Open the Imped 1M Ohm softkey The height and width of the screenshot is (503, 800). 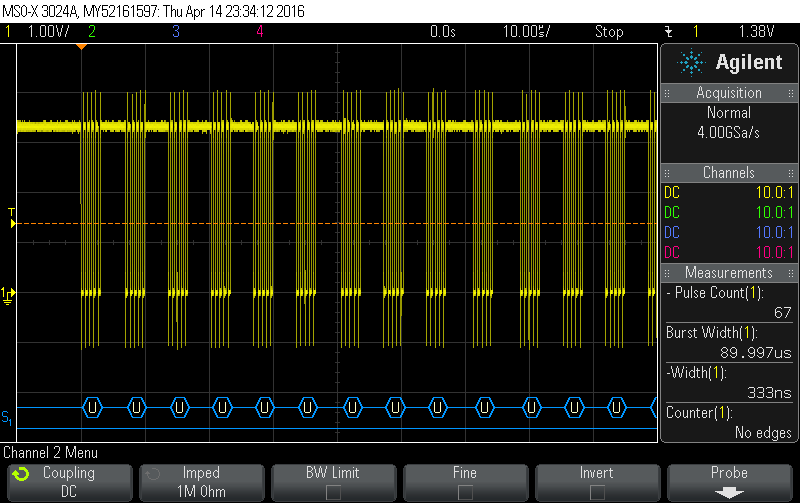click(x=200, y=481)
